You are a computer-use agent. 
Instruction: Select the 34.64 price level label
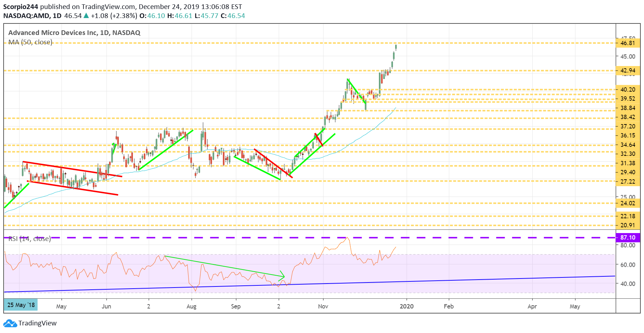click(628, 145)
